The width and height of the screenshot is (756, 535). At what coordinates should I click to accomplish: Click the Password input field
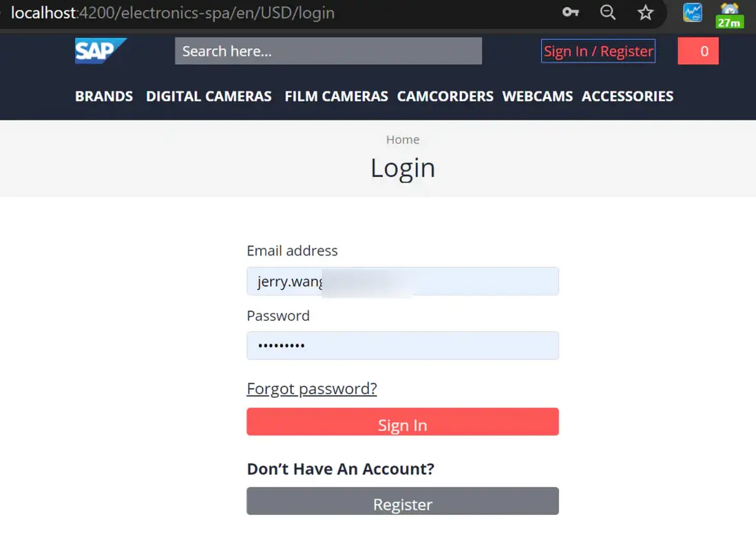(403, 346)
